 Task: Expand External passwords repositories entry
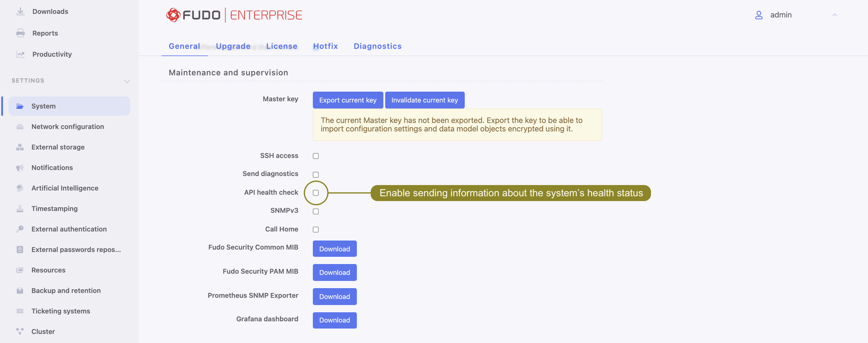(x=76, y=249)
